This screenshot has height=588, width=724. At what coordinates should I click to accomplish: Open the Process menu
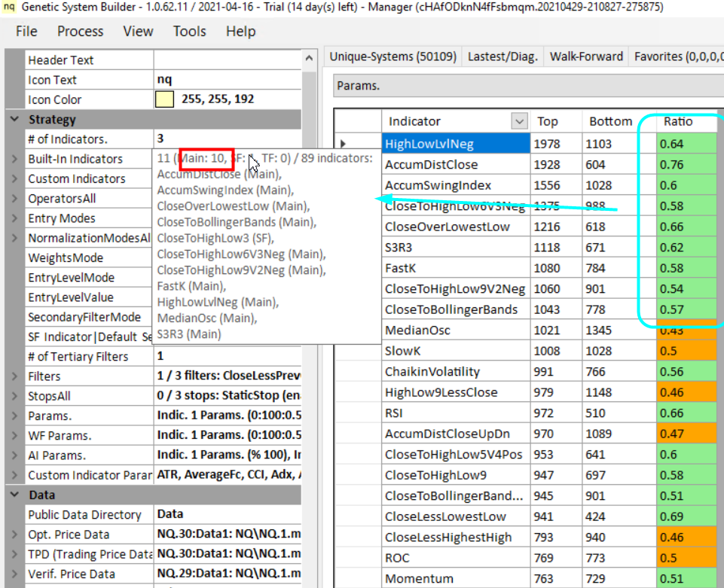click(x=81, y=32)
